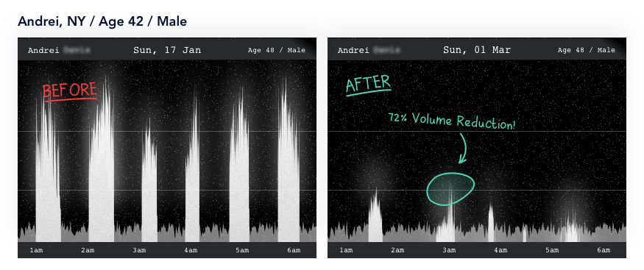Click the 1am marker on the Before chart
The height and width of the screenshot is (270, 644).
click(36, 250)
